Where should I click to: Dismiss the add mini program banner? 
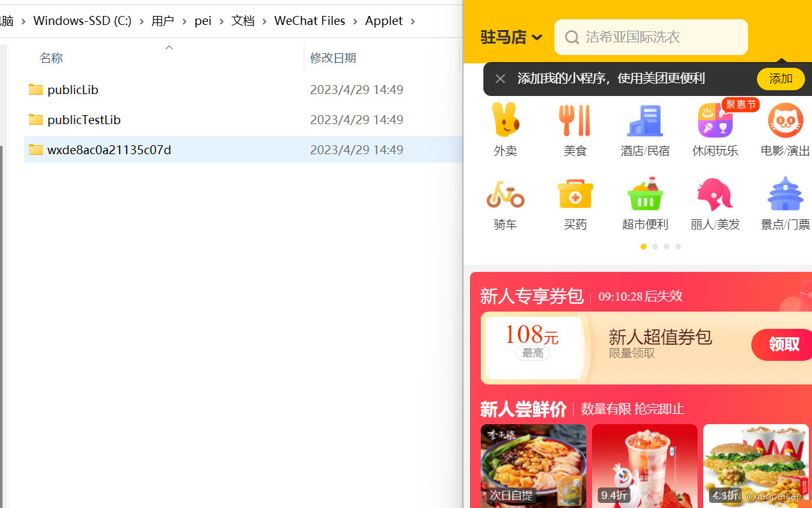[500, 79]
